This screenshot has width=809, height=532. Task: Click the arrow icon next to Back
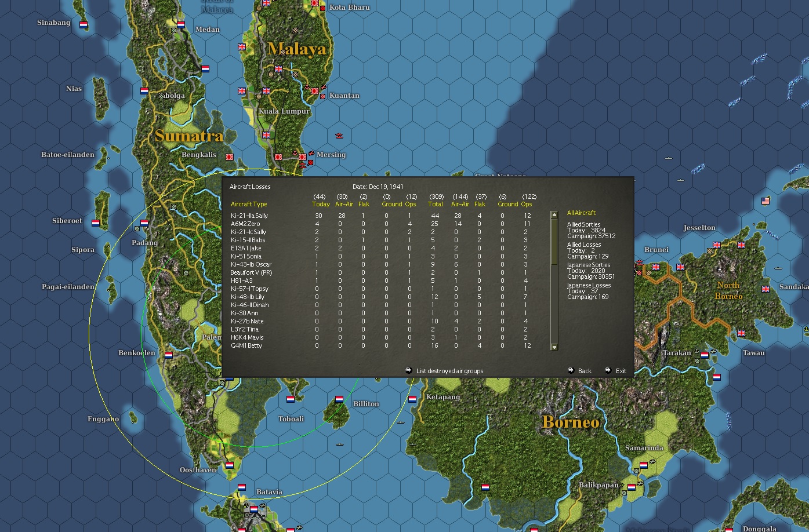[x=571, y=370]
